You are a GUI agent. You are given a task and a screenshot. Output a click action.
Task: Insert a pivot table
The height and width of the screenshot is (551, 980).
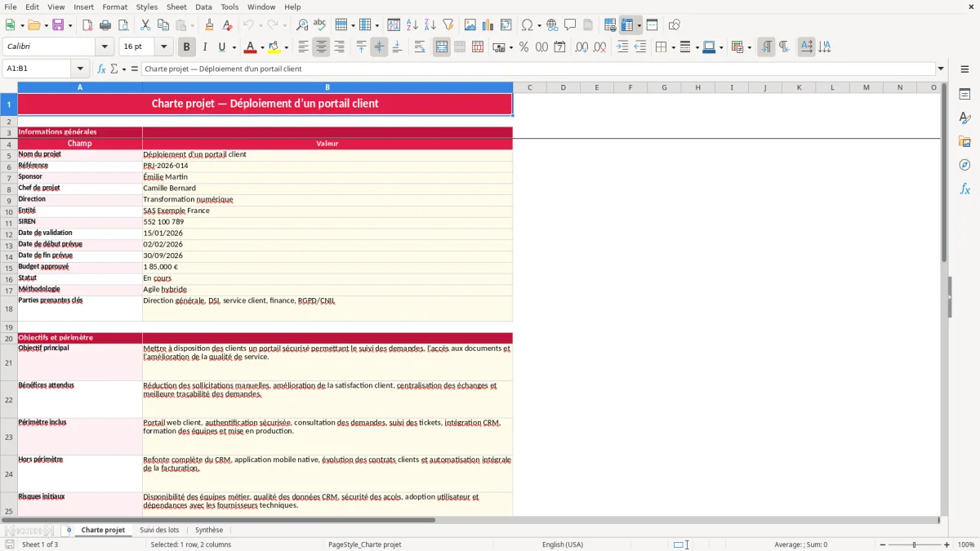(506, 25)
